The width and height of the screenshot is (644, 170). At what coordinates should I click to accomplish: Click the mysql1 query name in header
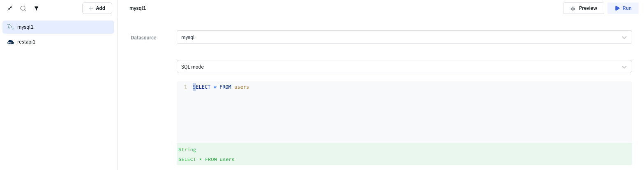[x=138, y=8]
